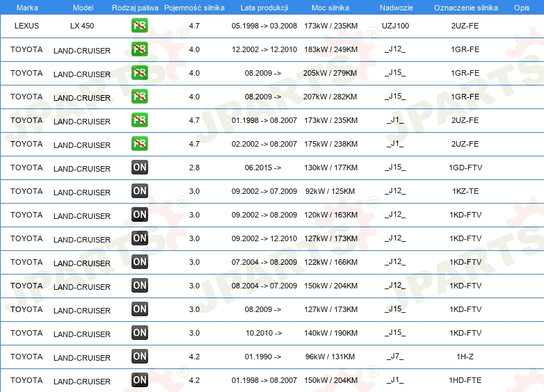Click the Marka column header
Viewport: 544px width, 392px height.
(27, 7)
